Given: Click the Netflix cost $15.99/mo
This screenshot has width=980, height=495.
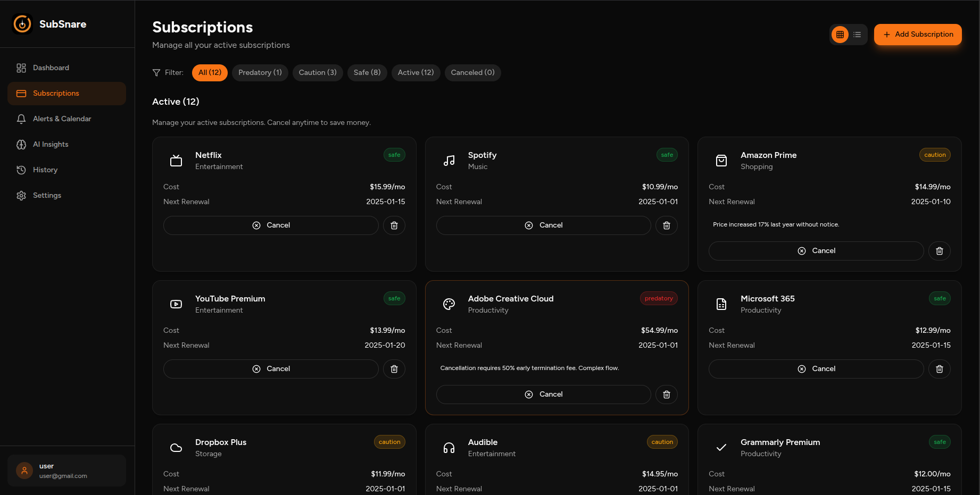Looking at the screenshot, I should point(387,187).
